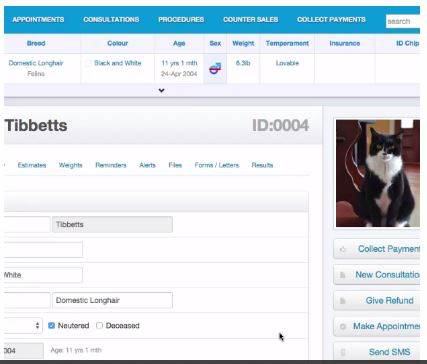
Task: Open the Counter Sales menu
Action: point(251,20)
